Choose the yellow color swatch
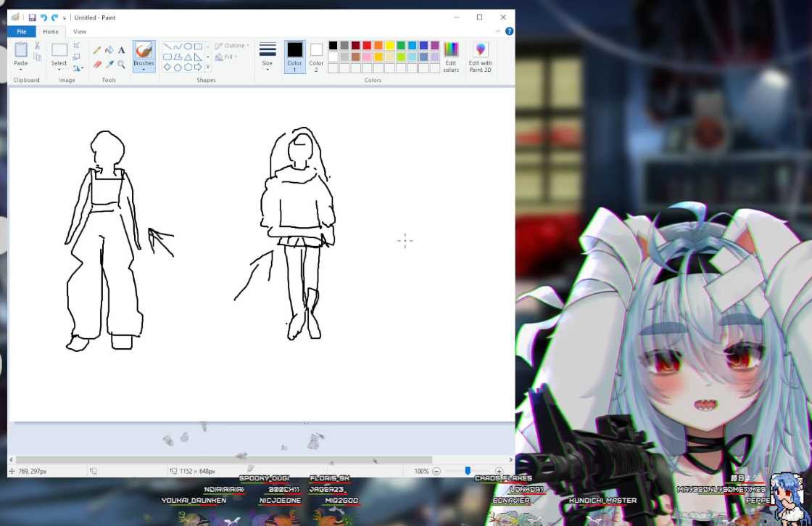 [389, 46]
